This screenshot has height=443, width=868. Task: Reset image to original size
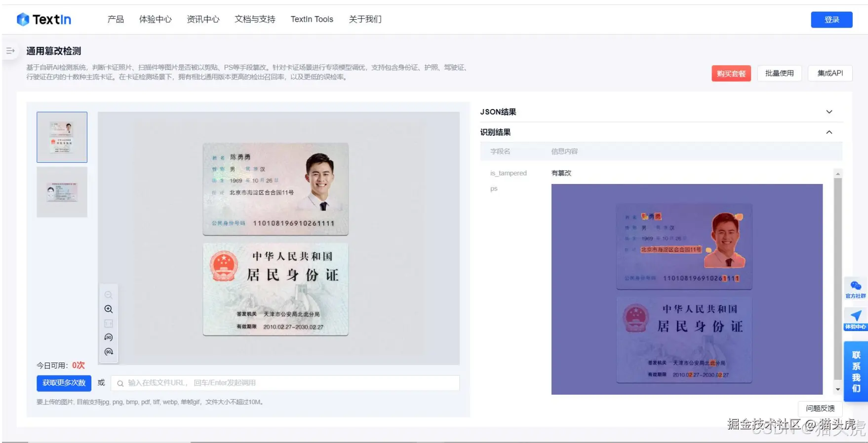pos(109,324)
